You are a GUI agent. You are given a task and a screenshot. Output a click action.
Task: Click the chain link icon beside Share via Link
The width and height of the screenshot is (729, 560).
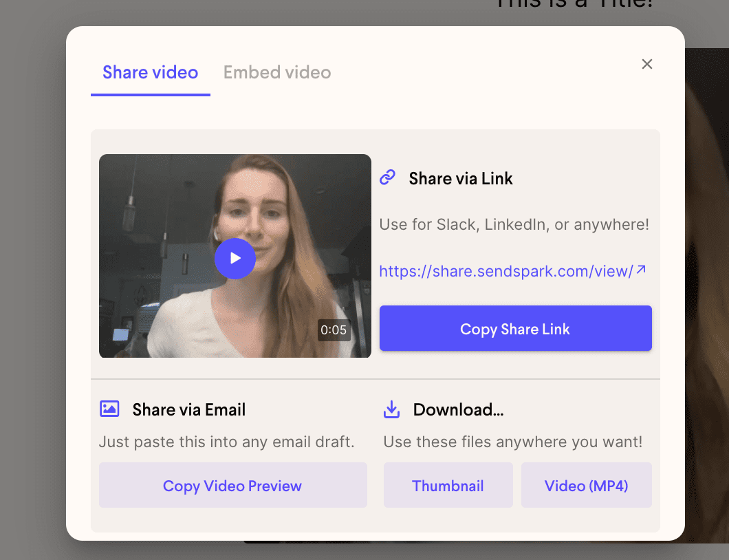(x=388, y=177)
